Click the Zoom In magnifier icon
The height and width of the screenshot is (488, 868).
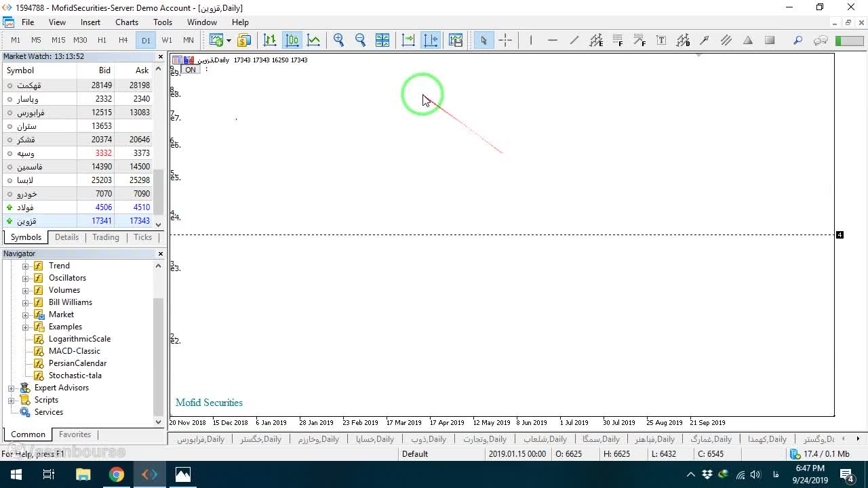point(339,40)
